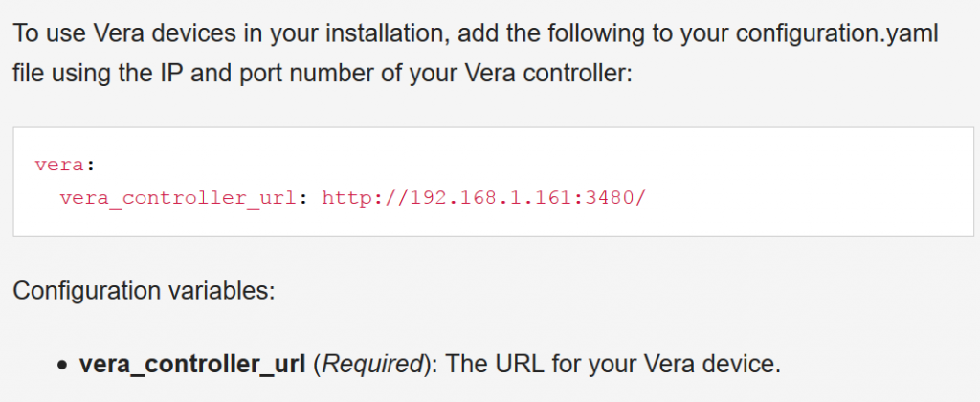Click 'file using' at the second line's start
Viewport: 980px width, 402px height.
(60, 73)
